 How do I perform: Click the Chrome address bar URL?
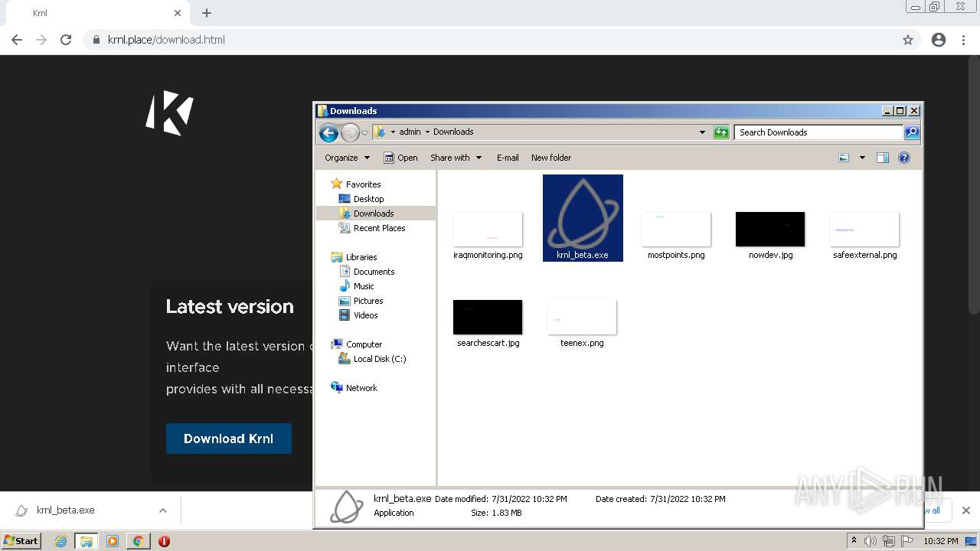(x=166, y=40)
